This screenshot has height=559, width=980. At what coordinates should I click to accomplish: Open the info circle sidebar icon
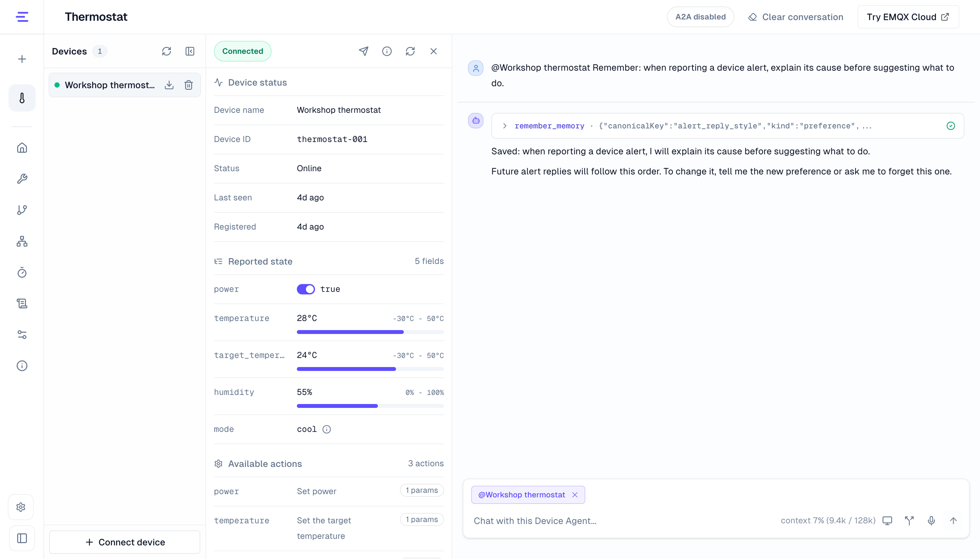tap(22, 365)
